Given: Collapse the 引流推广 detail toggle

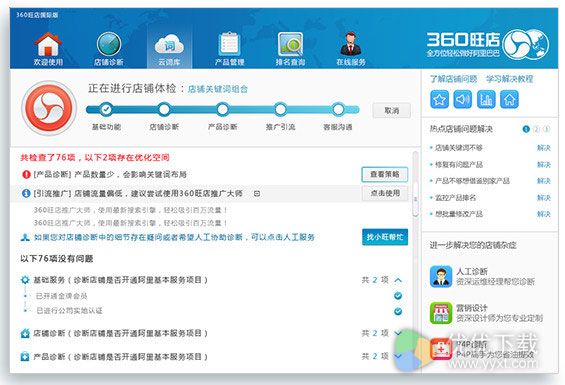Looking at the screenshot, I should [x=257, y=194].
